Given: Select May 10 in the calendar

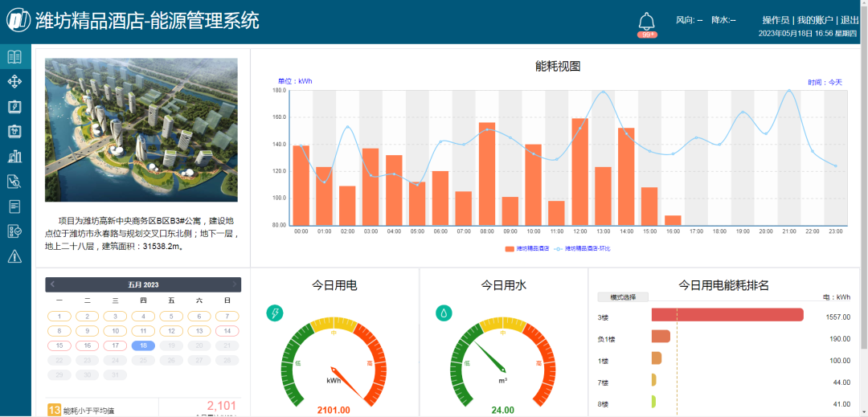Looking at the screenshot, I should coord(115,331).
